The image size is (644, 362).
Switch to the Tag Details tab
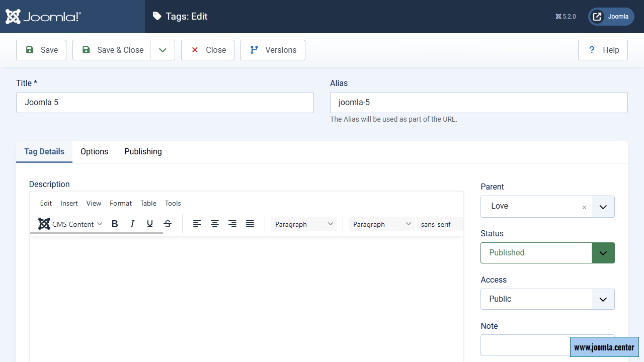[x=44, y=152]
